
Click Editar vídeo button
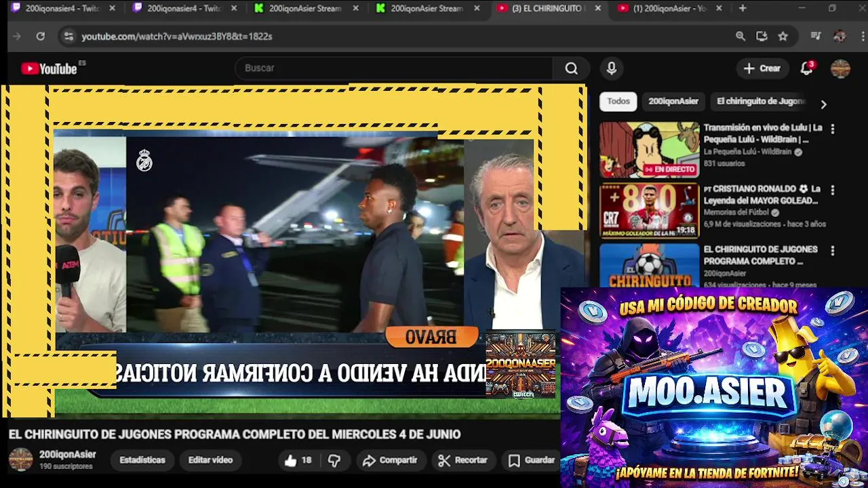(x=210, y=460)
